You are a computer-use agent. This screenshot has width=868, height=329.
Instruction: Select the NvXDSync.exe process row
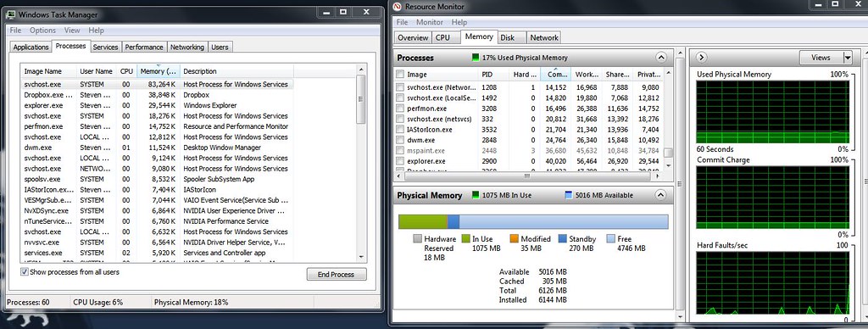(x=157, y=210)
